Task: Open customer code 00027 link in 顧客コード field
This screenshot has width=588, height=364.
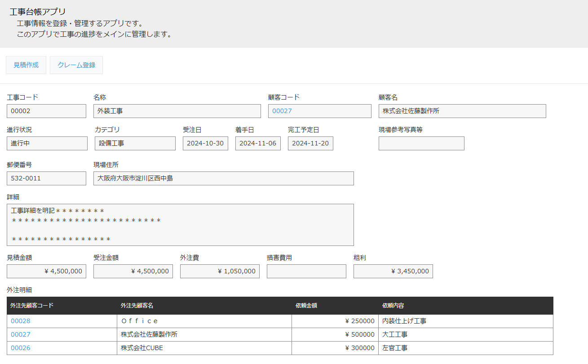Action: click(282, 111)
